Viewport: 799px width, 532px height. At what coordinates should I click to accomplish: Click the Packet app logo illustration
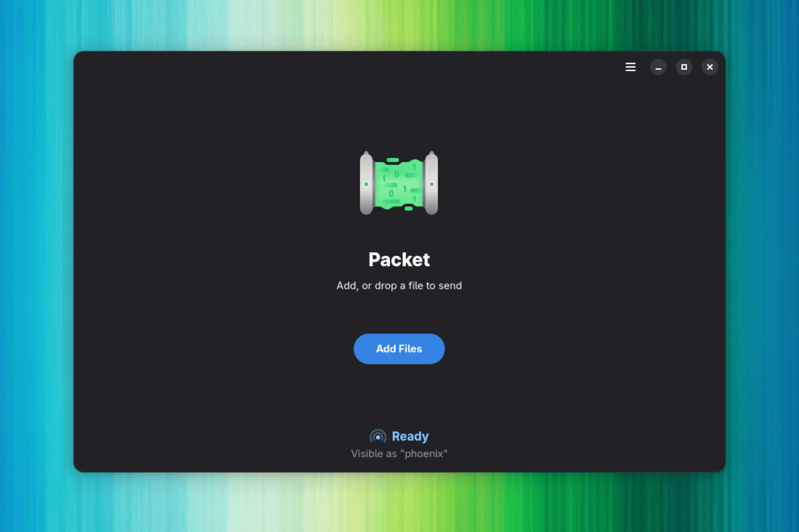pos(399,184)
